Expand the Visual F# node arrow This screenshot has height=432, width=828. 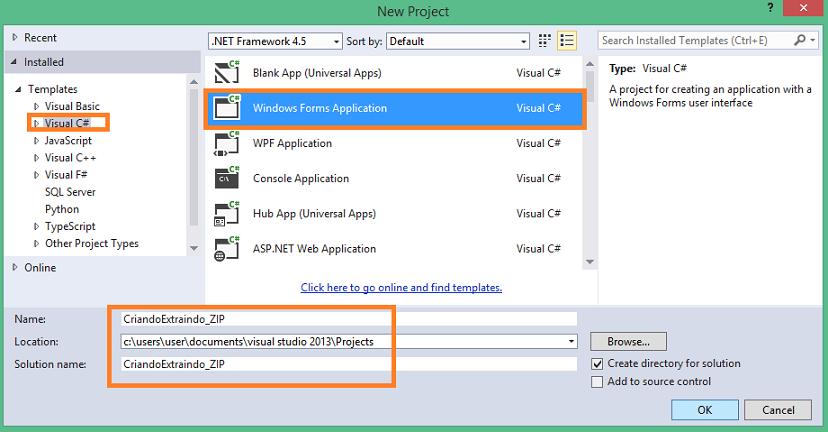(x=36, y=175)
